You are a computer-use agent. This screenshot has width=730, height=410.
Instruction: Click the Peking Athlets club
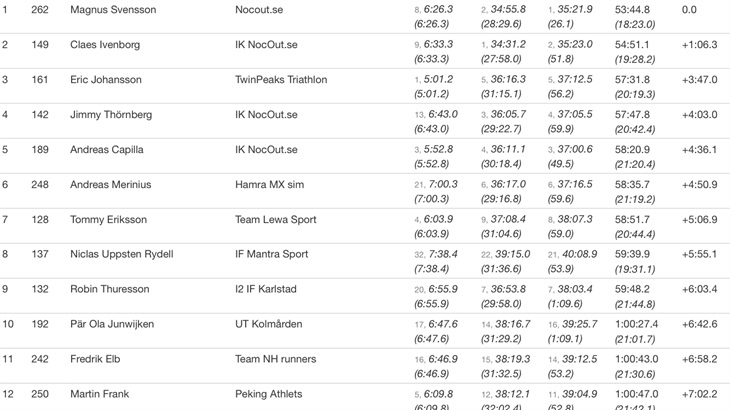tap(268, 395)
